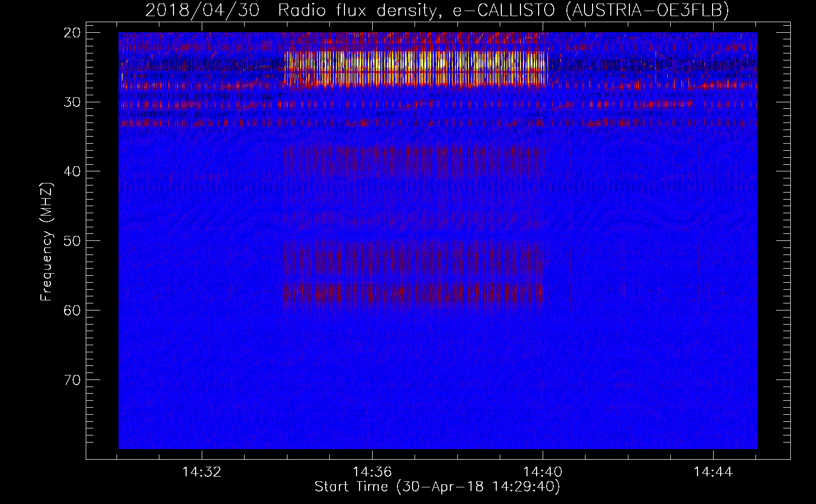
Task: Click the 20 frequency tick label
Action: coord(73,33)
